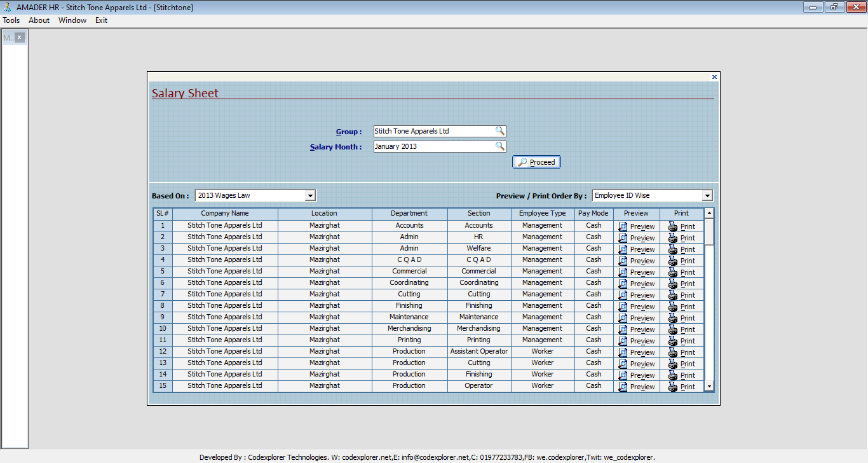Open the Window menu
The image size is (868, 463).
(x=72, y=20)
